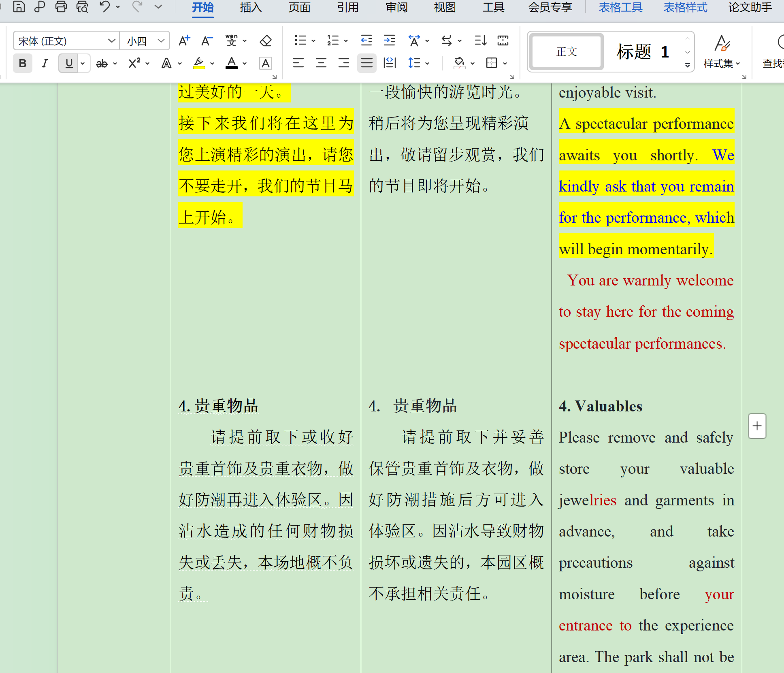The height and width of the screenshot is (673, 784).
Task: Click the text 'enjoyable visit.'
Action: pos(607,93)
